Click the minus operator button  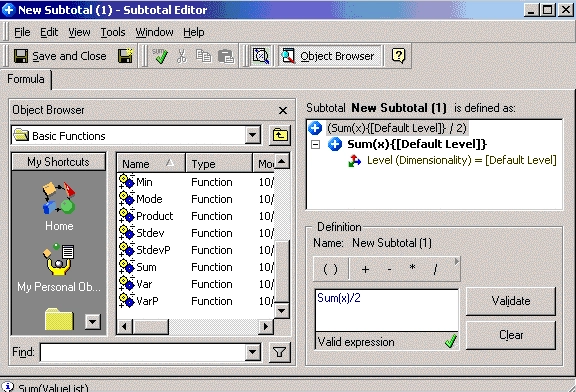(389, 269)
